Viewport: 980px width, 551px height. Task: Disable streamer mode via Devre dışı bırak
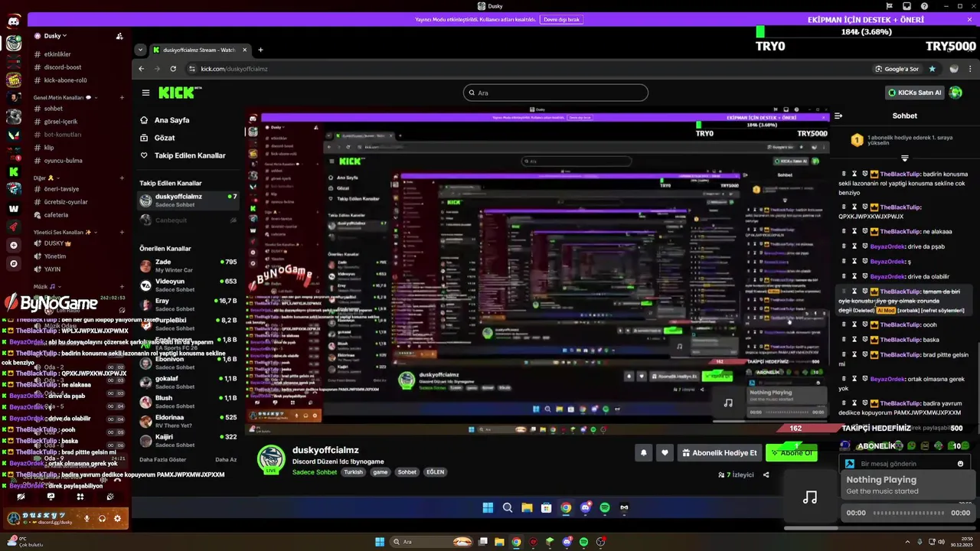click(561, 19)
